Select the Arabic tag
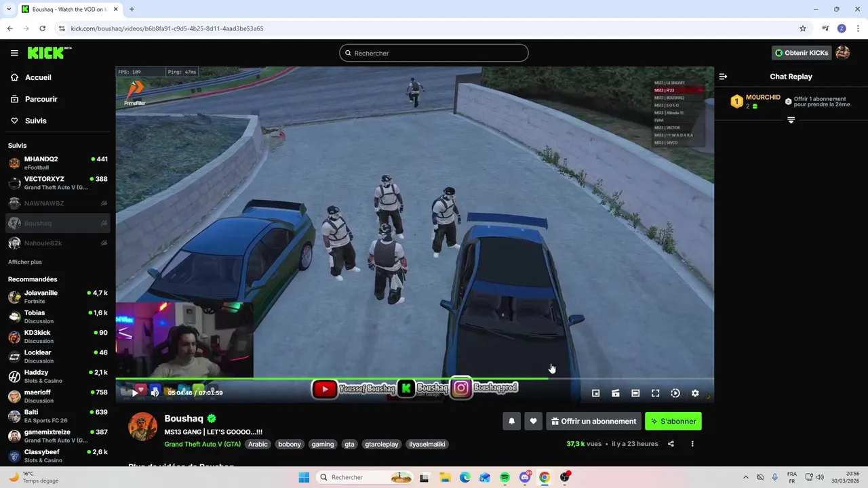The image size is (868, 488). (258, 445)
